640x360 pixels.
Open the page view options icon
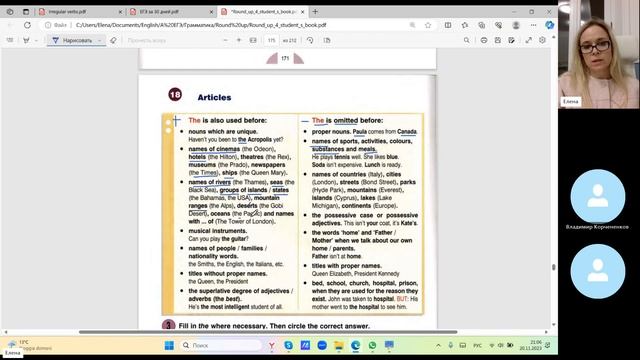click(327, 40)
